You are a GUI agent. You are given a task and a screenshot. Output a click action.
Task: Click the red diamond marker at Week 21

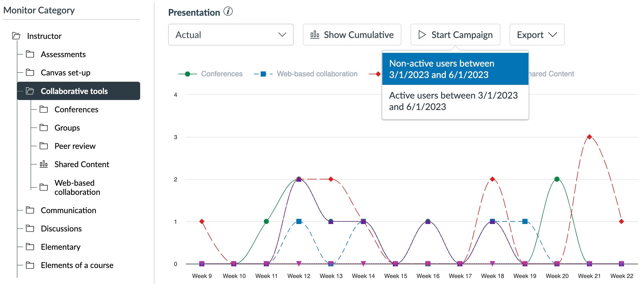pos(589,137)
